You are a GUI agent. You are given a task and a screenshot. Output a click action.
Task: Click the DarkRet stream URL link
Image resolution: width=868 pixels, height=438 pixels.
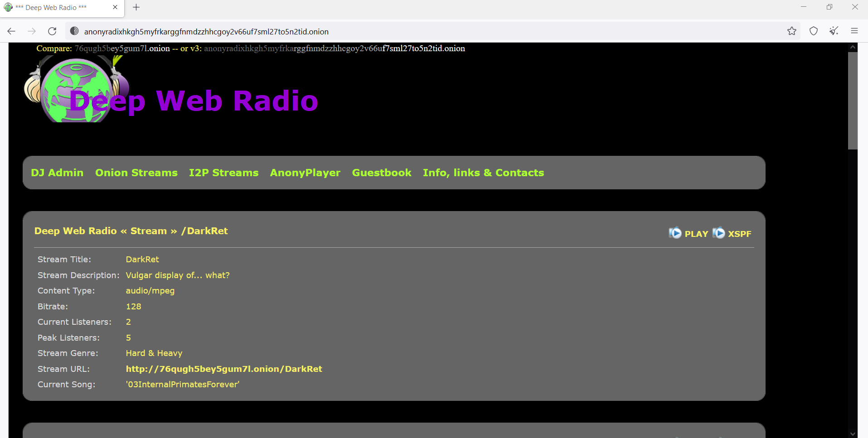coord(224,369)
